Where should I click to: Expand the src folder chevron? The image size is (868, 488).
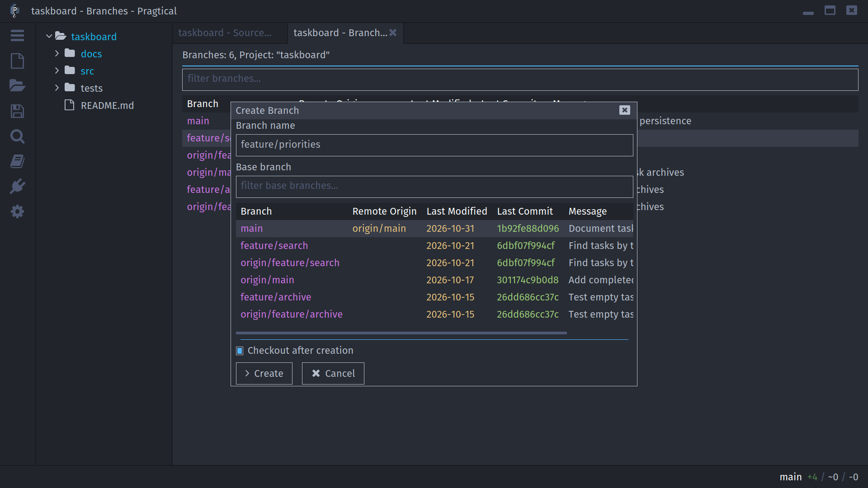(x=57, y=70)
